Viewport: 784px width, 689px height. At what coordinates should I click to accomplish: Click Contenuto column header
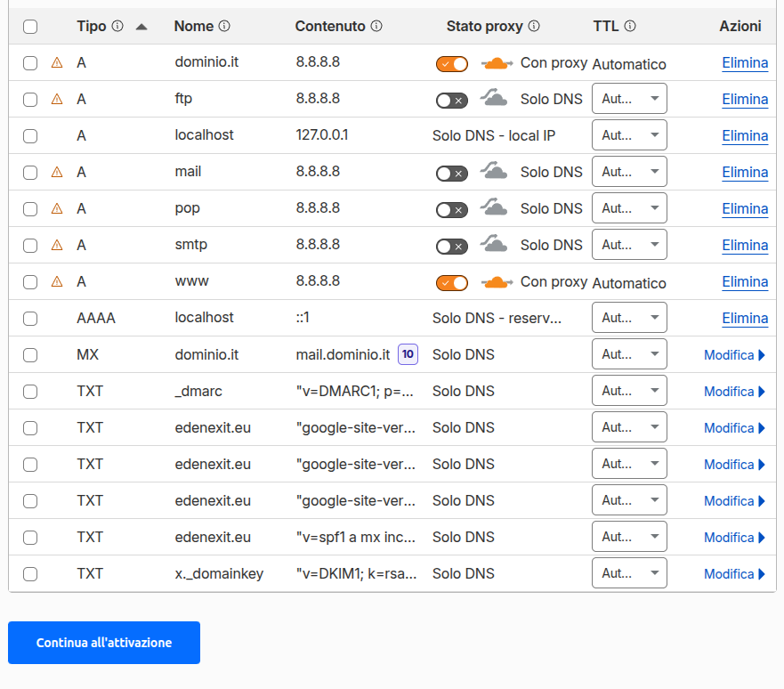(330, 26)
